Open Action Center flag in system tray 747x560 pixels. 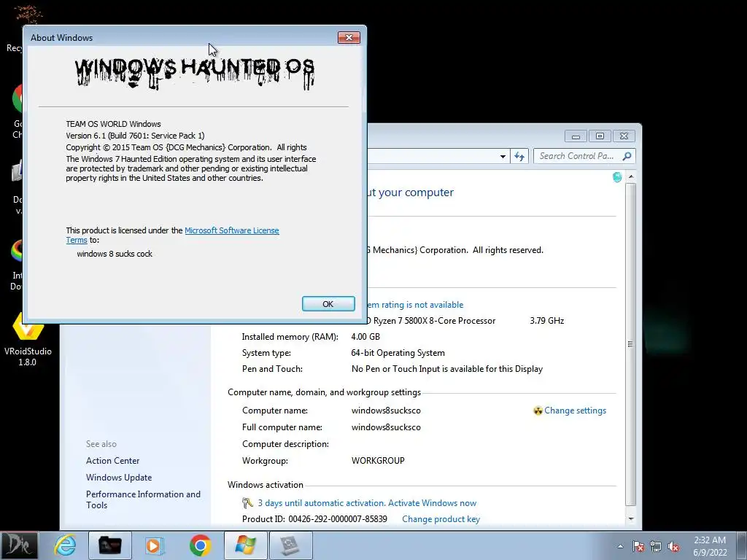click(638, 546)
